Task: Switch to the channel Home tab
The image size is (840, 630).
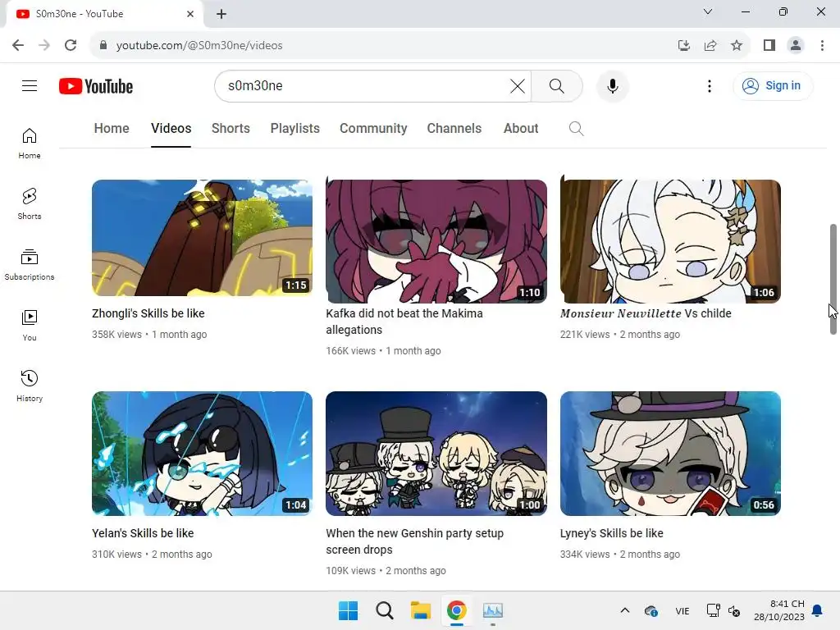Action: click(x=112, y=129)
